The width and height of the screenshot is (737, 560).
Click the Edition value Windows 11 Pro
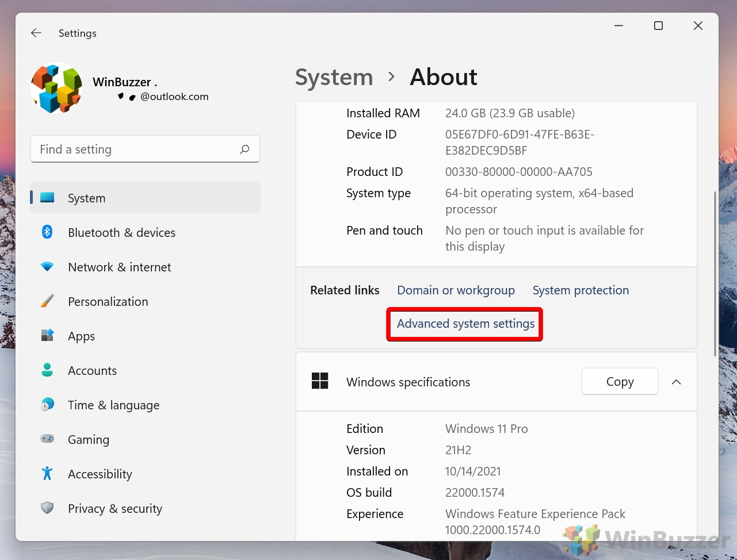pos(486,429)
